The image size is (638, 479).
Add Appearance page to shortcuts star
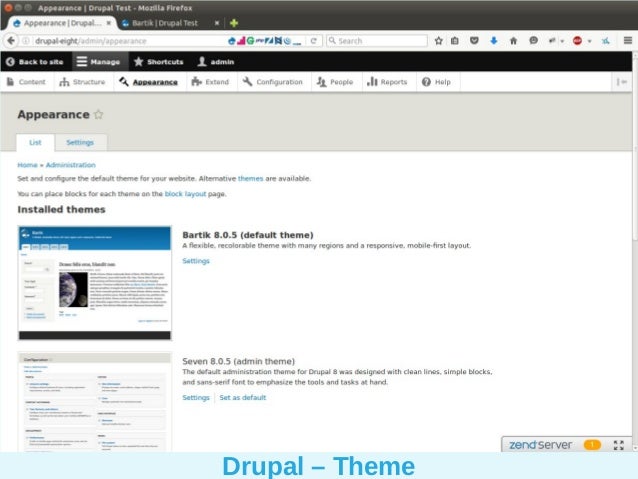point(98,115)
